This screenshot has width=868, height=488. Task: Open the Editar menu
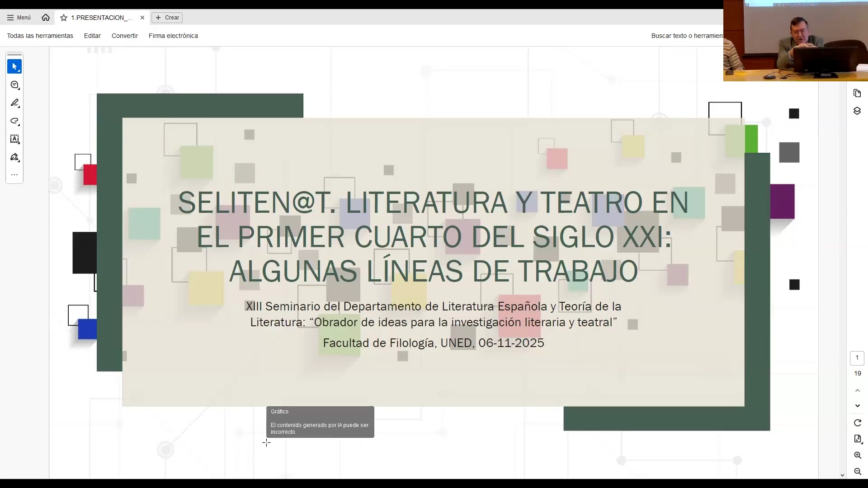92,36
